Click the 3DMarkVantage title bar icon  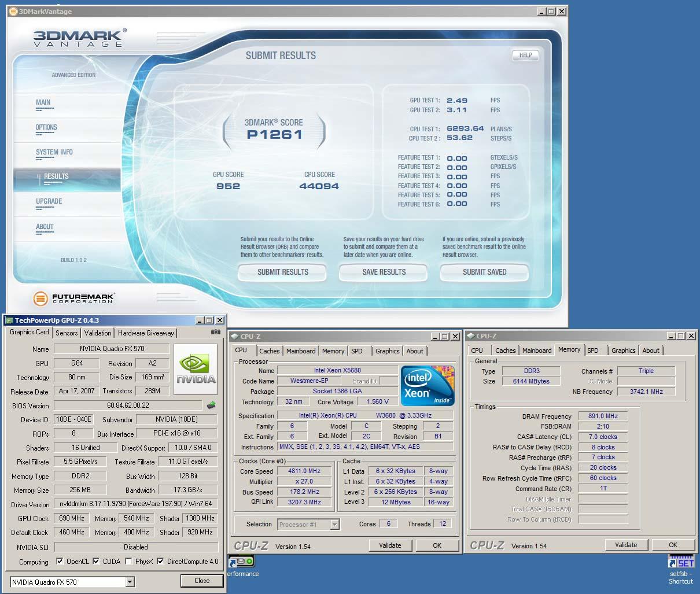[13, 11]
